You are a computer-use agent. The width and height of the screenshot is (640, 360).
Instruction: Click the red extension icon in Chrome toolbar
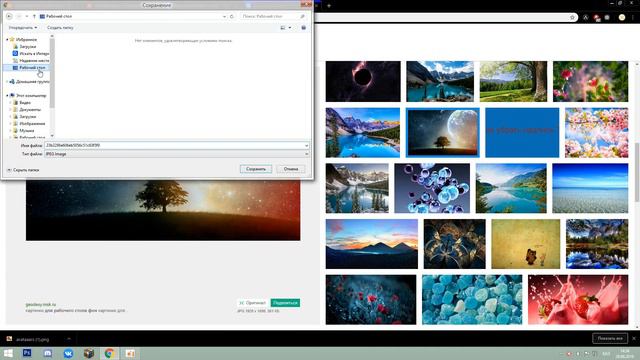click(x=597, y=17)
